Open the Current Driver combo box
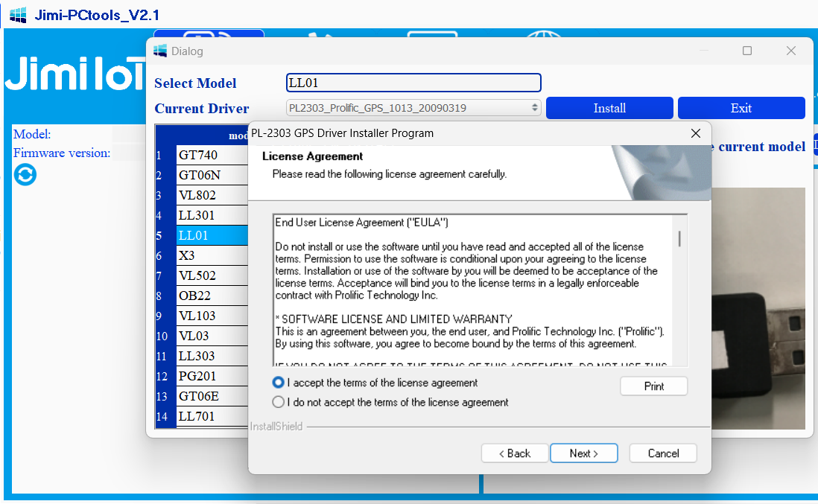 click(413, 108)
